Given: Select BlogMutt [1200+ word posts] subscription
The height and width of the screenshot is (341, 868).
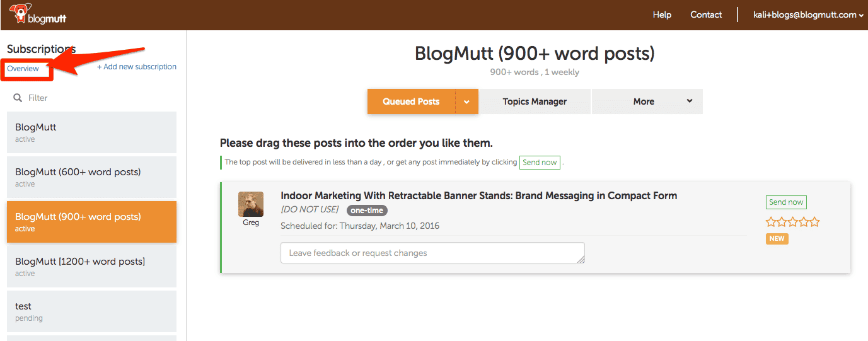Looking at the screenshot, I should 92,267.
